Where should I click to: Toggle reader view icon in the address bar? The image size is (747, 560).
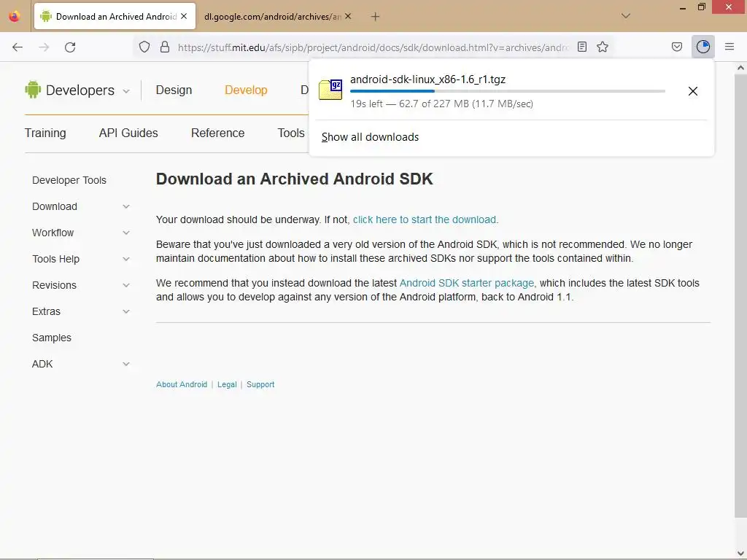pos(581,47)
